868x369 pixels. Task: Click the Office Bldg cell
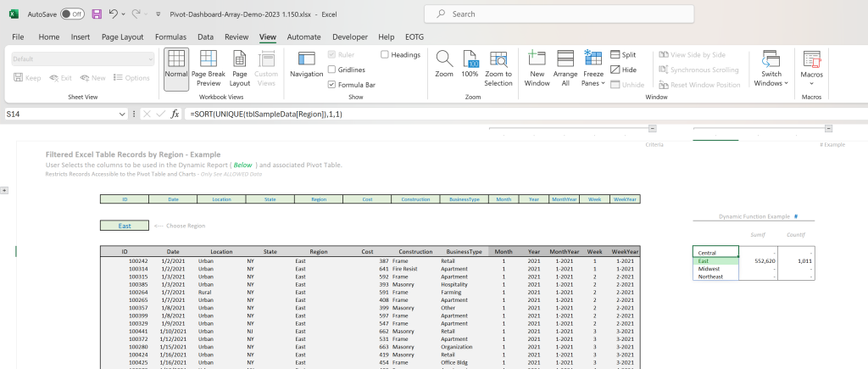464,362
